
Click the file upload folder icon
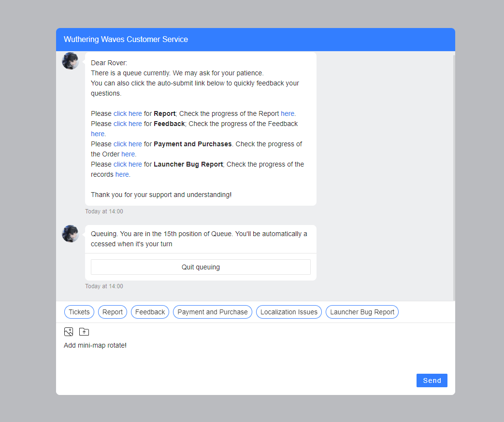pyautogui.click(x=84, y=332)
